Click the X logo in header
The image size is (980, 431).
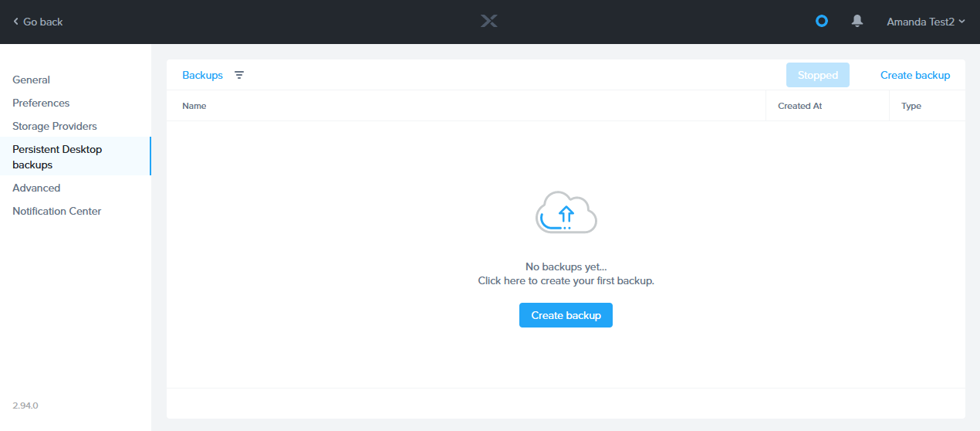489,22
